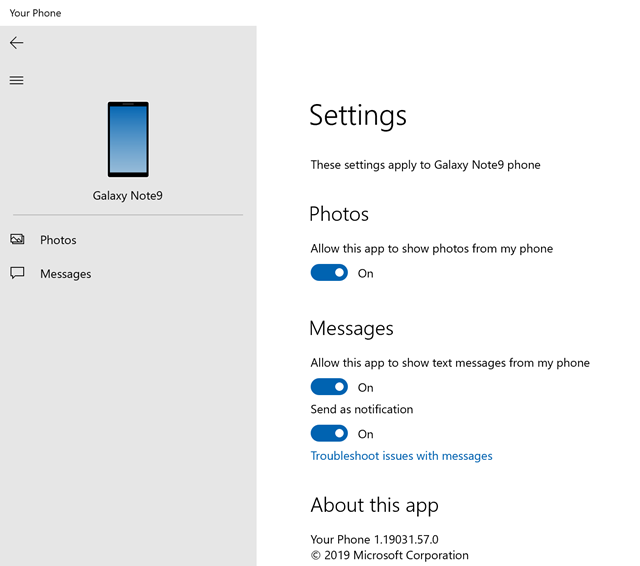The height and width of the screenshot is (566, 640).
Task: Go back using the back arrow
Action: pyautogui.click(x=16, y=43)
